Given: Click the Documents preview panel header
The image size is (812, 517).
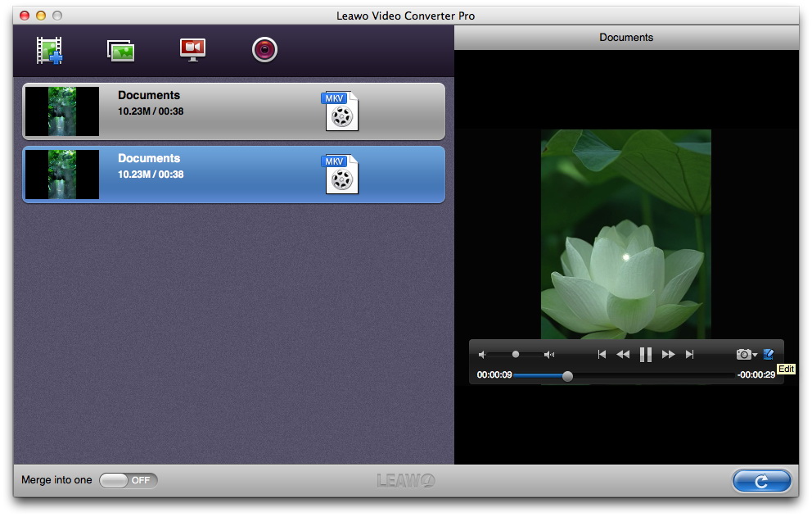Looking at the screenshot, I should 627,38.
